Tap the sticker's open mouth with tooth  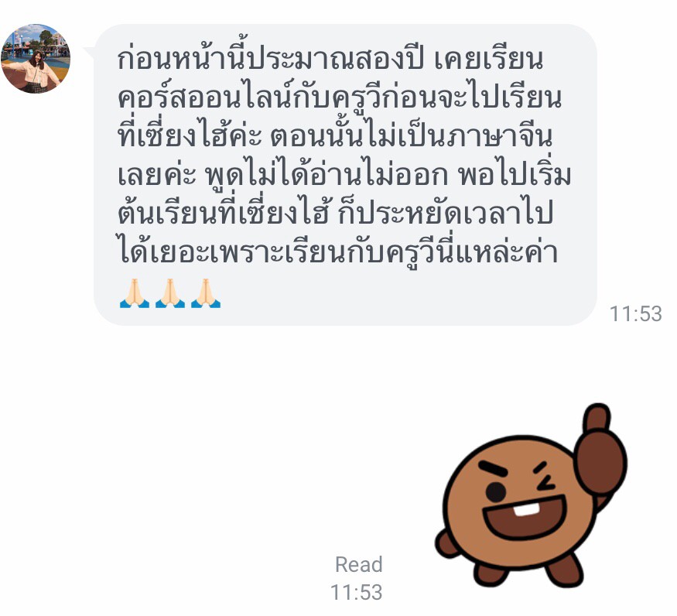pyautogui.click(x=524, y=518)
